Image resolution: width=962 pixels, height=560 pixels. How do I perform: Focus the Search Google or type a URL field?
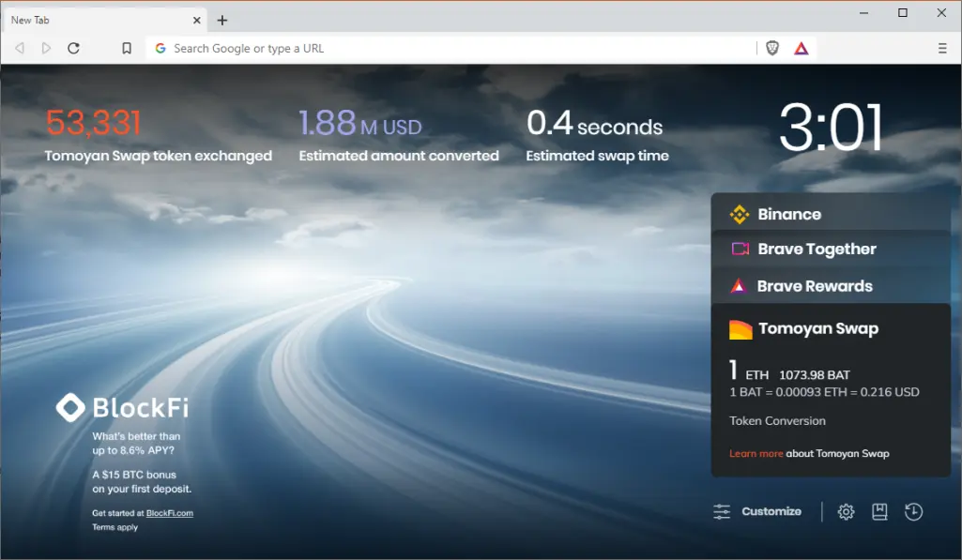[x=450, y=48]
